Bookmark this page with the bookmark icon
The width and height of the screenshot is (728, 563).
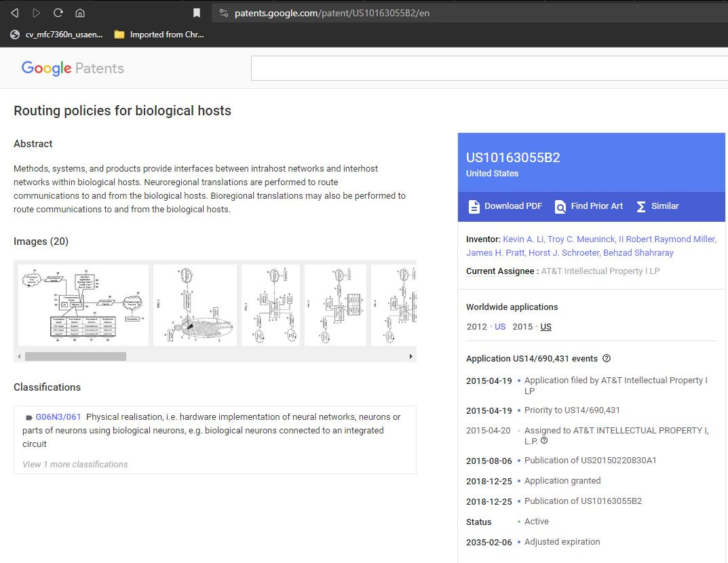[197, 13]
